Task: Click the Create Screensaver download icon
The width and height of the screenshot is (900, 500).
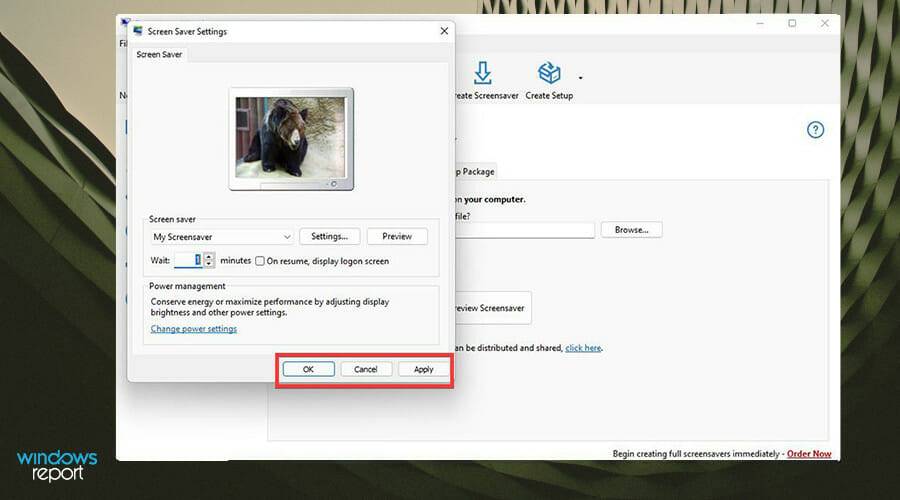Action: [x=483, y=73]
